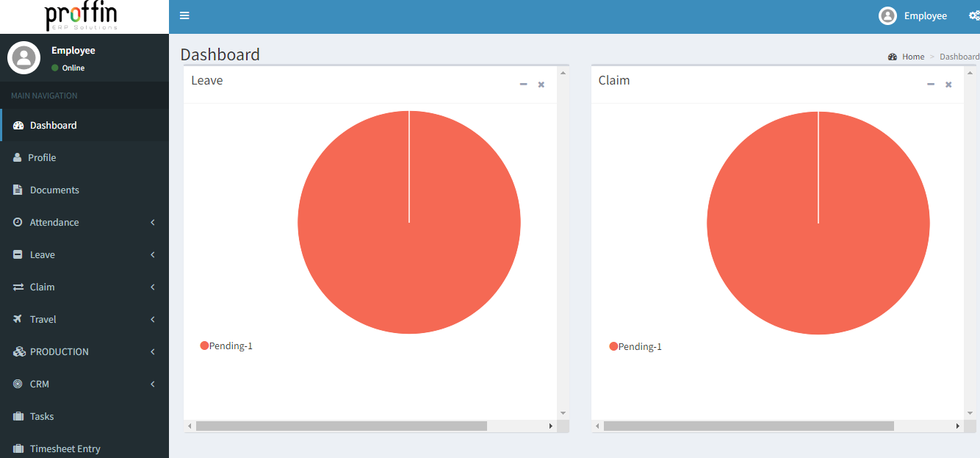The height and width of the screenshot is (458, 980).
Task: Click the Claim panel title text
Action: click(x=614, y=80)
